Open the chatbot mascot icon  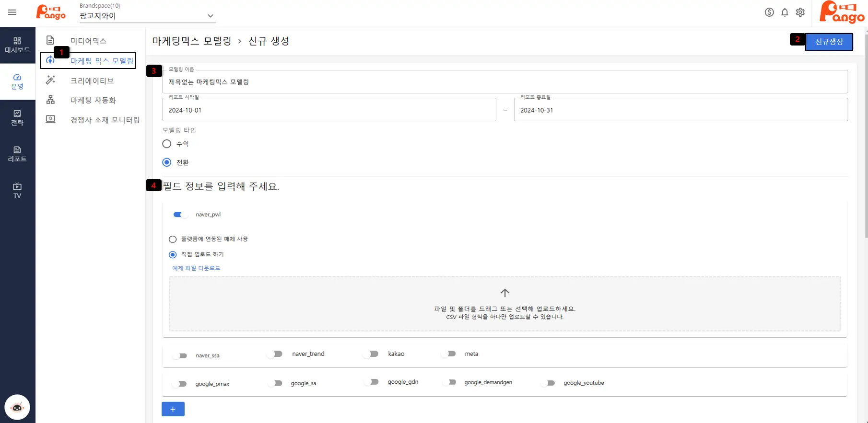[17, 407]
